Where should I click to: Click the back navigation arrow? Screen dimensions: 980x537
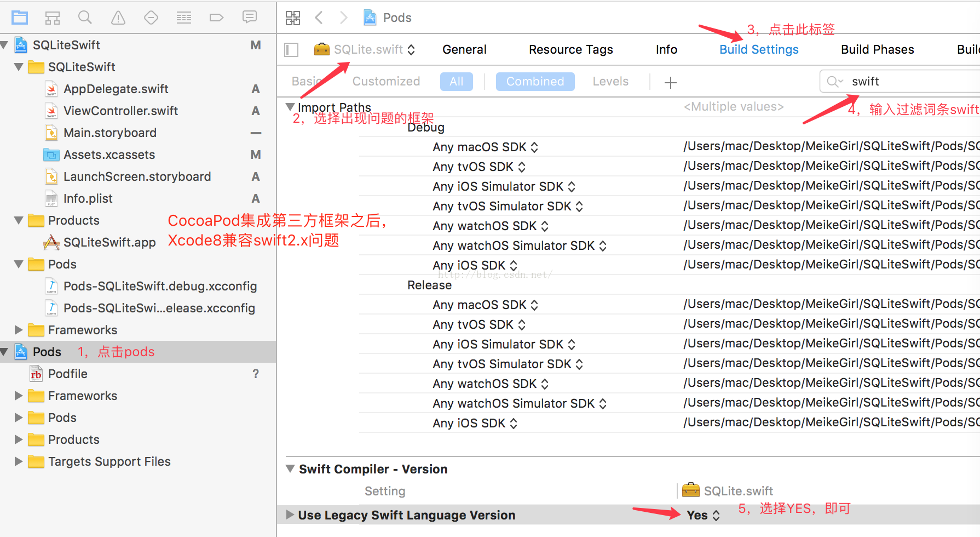(319, 17)
